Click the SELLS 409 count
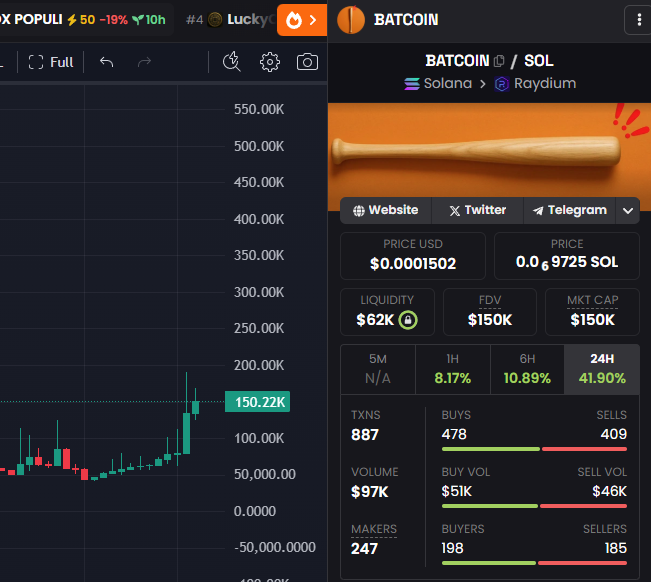This screenshot has height=582, width=651. [614, 434]
